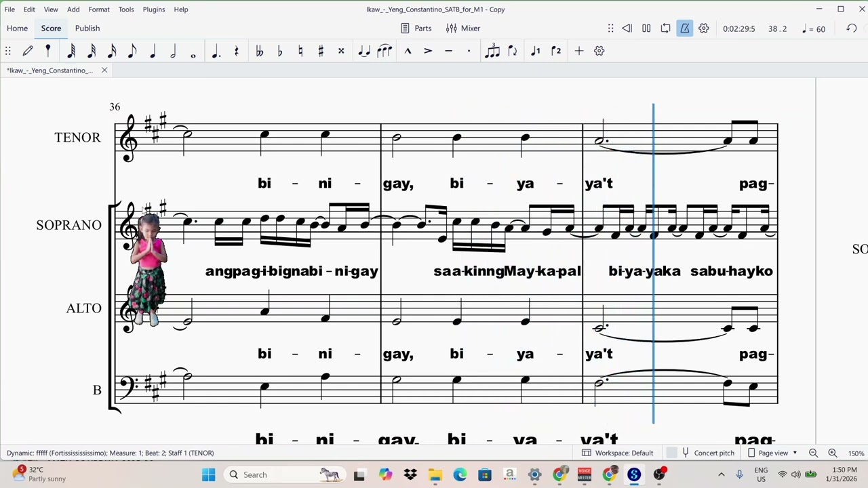Select the 16th note duration
868x488 pixels.
[x=112, y=51]
